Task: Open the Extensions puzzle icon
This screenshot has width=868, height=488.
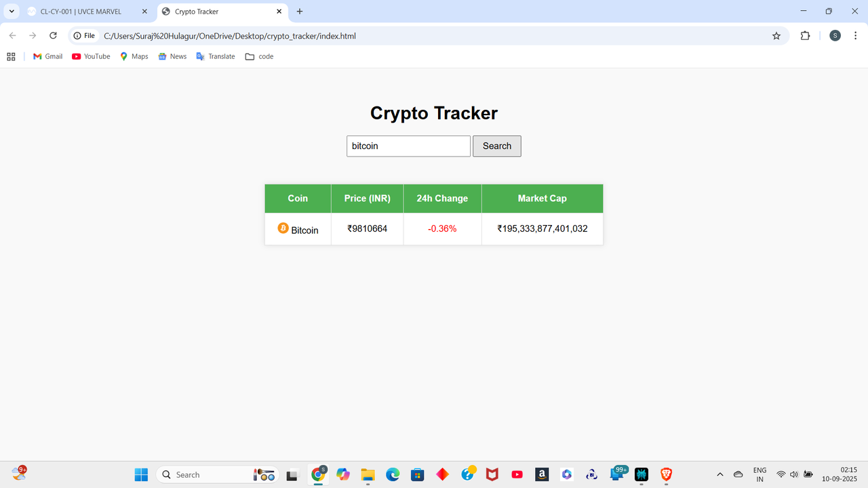Action: (805, 36)
